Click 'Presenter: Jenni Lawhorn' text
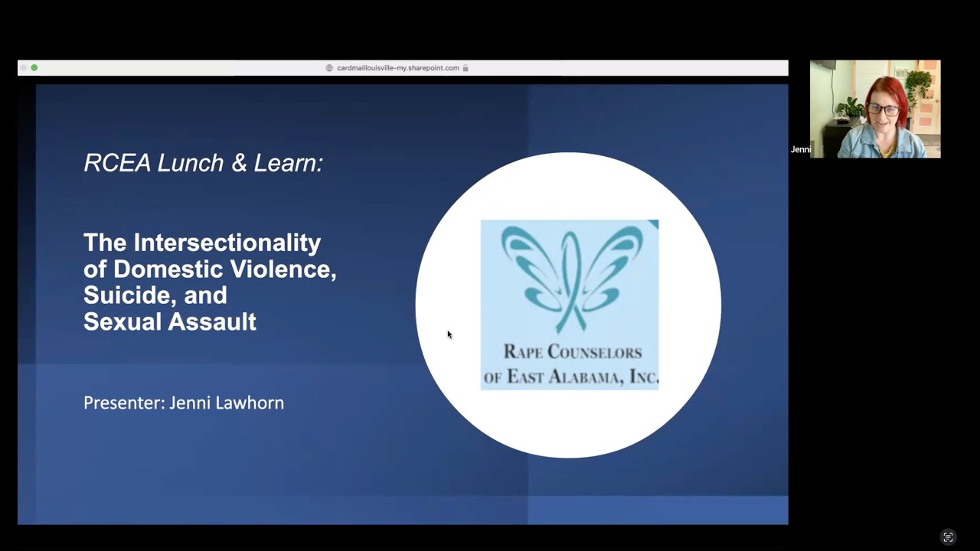The height and width of the screenshot is (551, 980). click(184, 403)
